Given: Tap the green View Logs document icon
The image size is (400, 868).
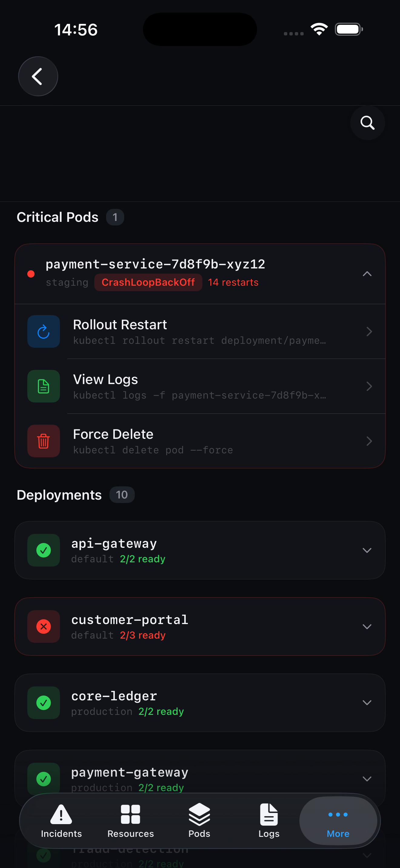Looking at the screenshot, I should click(44, 386).
